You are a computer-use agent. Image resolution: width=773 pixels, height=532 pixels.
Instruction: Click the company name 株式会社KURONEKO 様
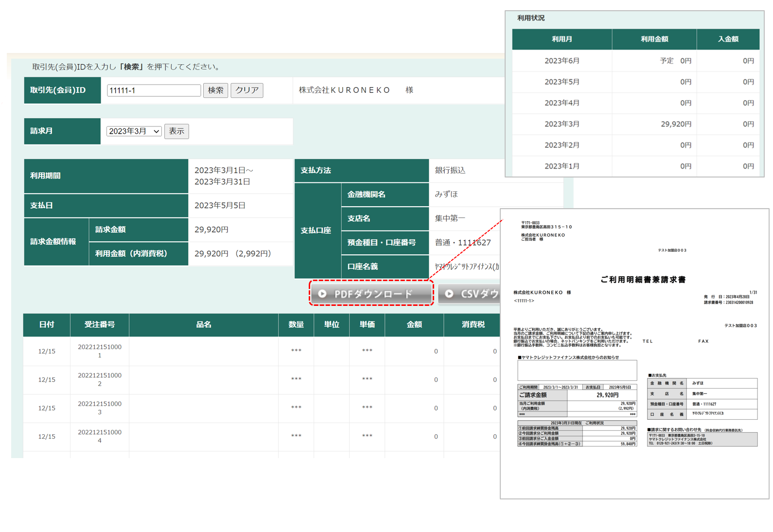pos(356,90)
